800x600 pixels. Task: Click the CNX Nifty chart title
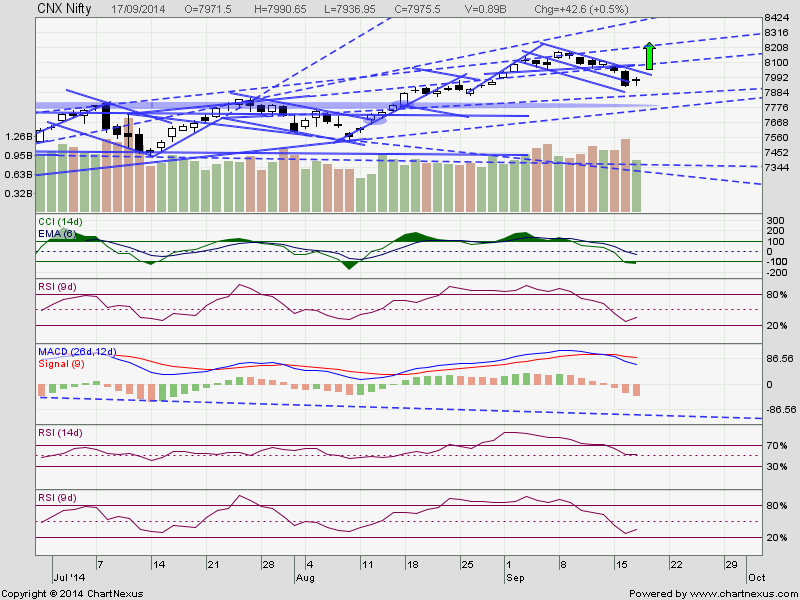pyautogui.click(x=64, y=9)
